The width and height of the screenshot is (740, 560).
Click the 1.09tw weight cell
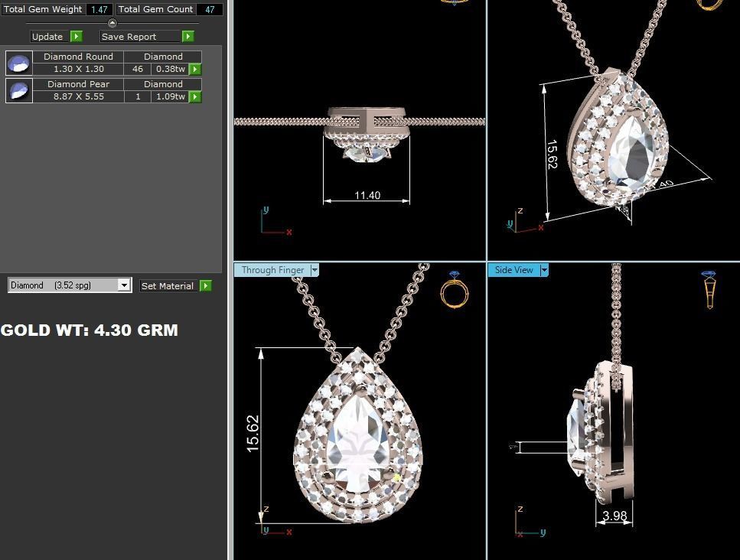(171, 96)
